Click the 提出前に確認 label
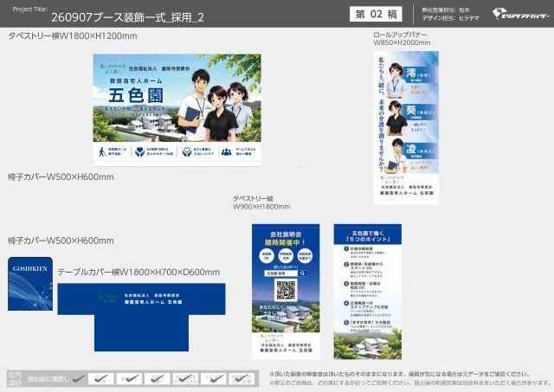 point(48,379)
